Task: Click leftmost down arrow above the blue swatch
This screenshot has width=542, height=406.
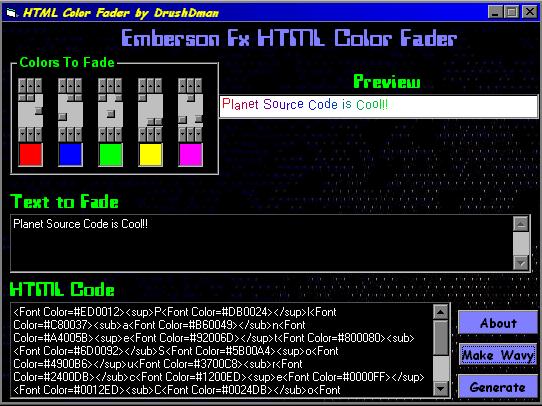Action: point(63,134)
